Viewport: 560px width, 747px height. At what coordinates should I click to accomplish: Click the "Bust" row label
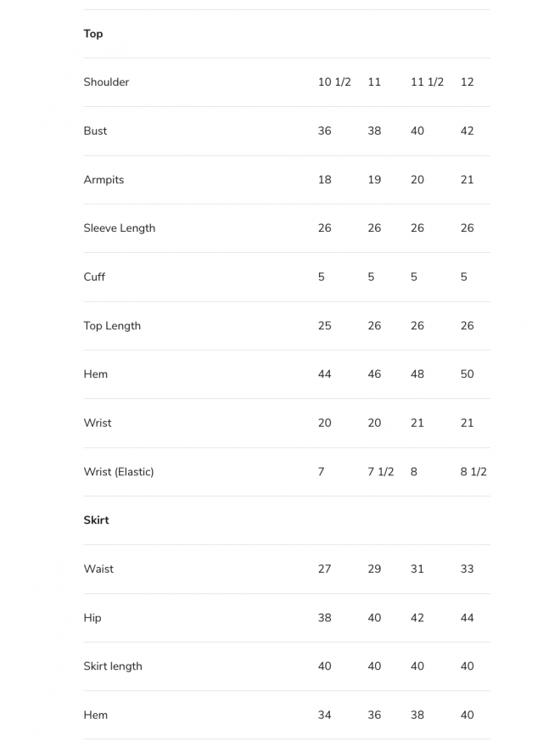click(x=95, y=131)
